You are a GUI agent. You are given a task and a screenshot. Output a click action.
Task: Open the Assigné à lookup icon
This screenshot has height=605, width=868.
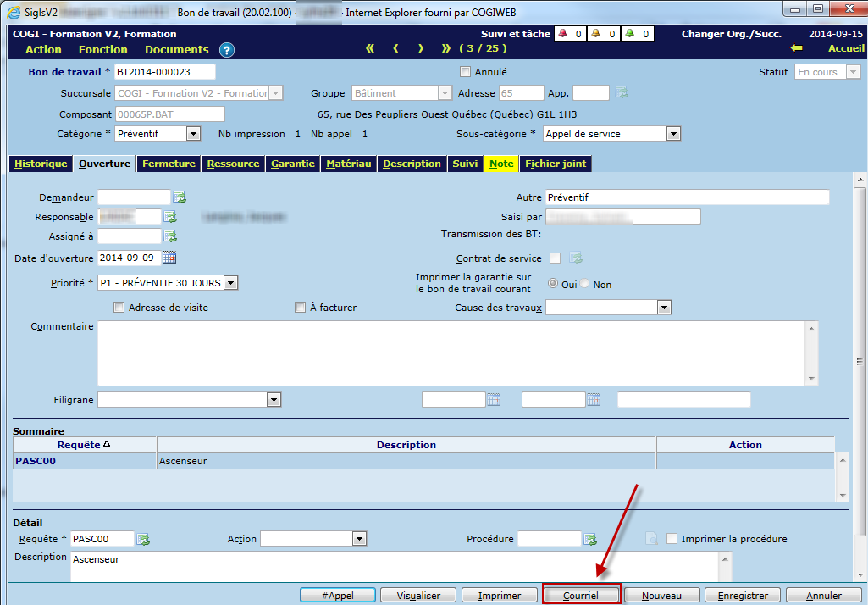click(x=170, y=236)
